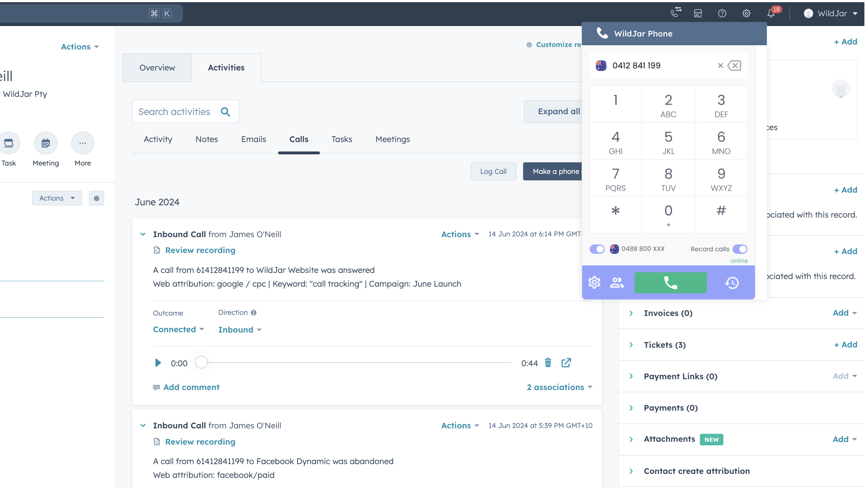Switch to the Overview tab
868x488 pixels.
[157, 68]
